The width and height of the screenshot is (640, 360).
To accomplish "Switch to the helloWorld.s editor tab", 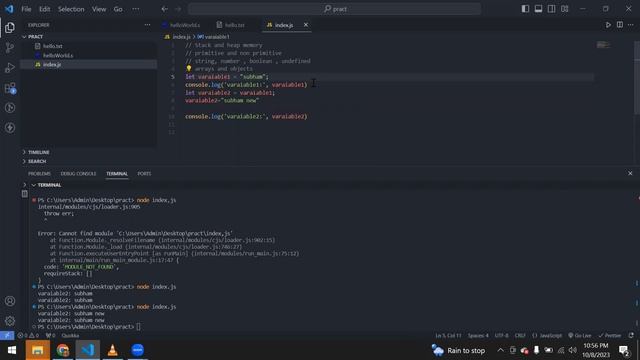I will (x=184, y=25).
